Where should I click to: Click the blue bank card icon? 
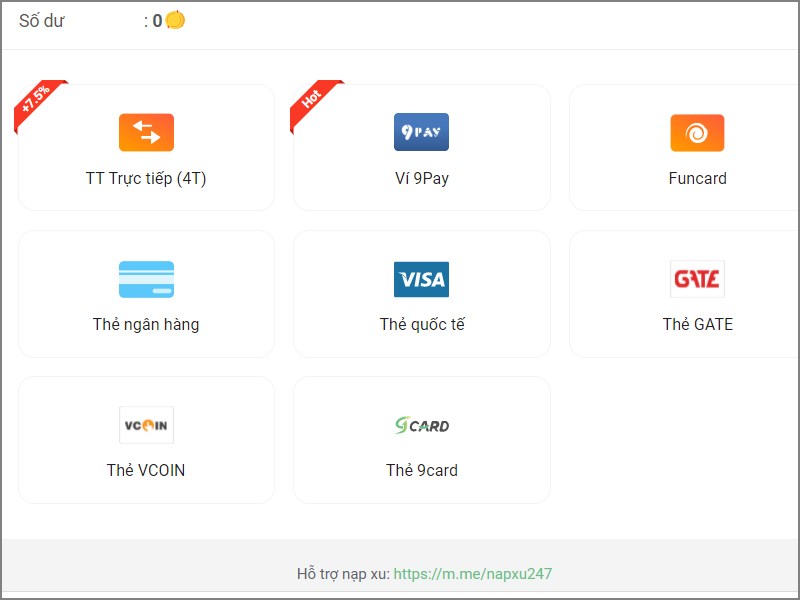pyautogui.click(x=146, y=279)
